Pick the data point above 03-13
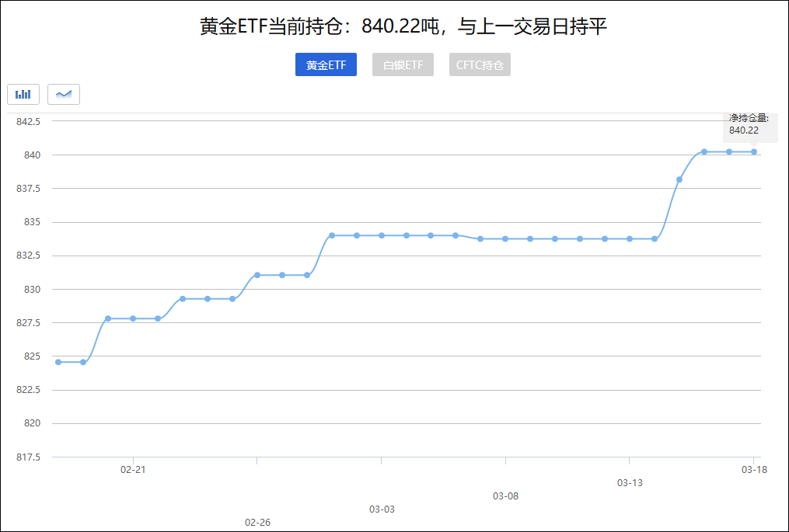The width and height of the screenshot is (789, 532). pos(630,238)
